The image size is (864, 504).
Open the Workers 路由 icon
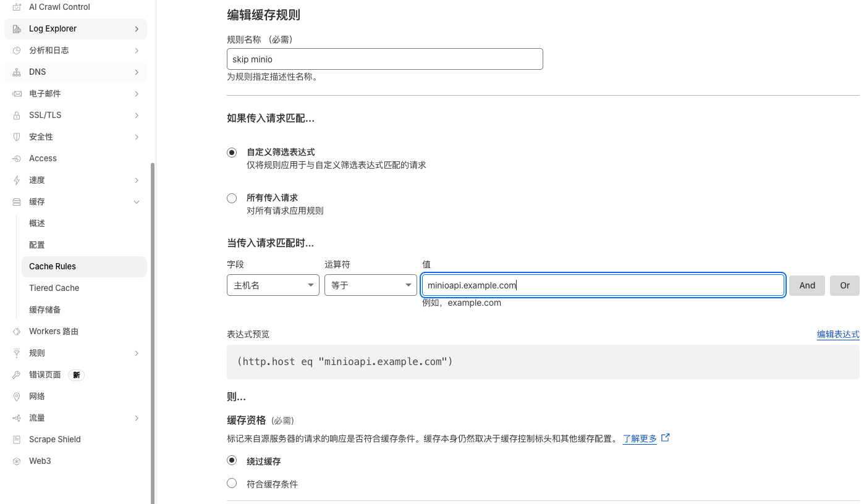coord(17,331)
